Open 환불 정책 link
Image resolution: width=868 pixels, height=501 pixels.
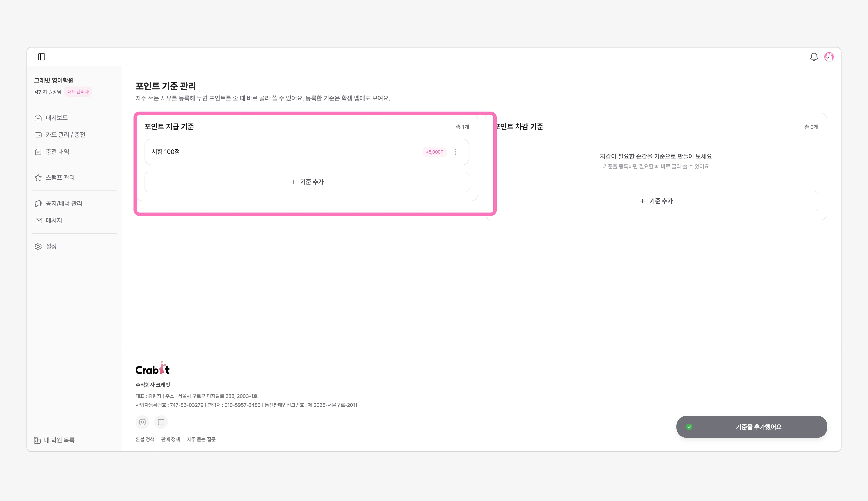tap(145, 439)
